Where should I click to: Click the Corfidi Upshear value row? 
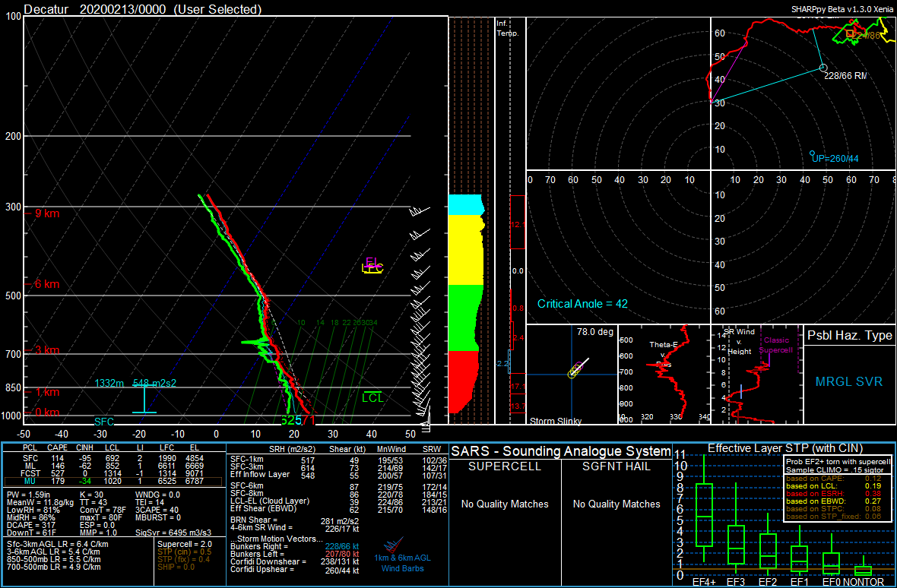pyautogui.click(x=295, y=571)
